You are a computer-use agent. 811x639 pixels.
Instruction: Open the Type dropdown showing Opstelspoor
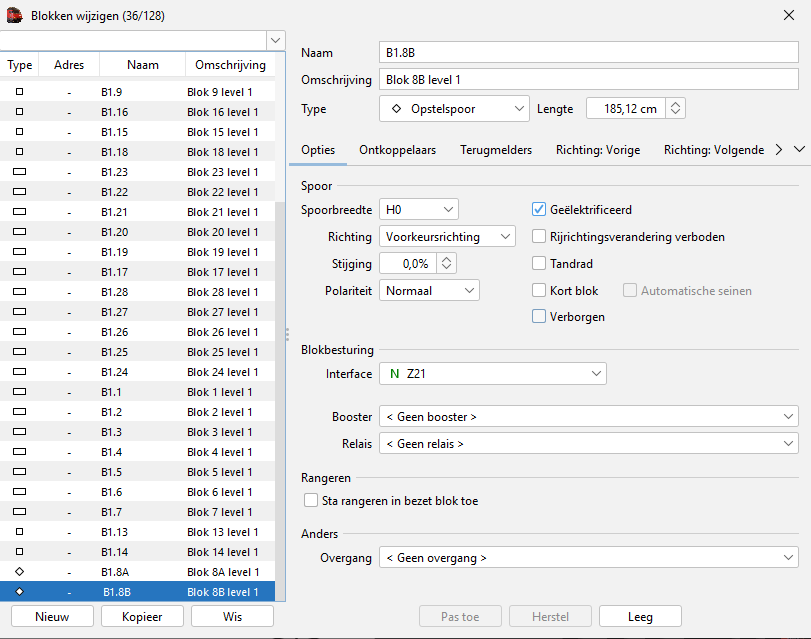click(x=454, y=109)
